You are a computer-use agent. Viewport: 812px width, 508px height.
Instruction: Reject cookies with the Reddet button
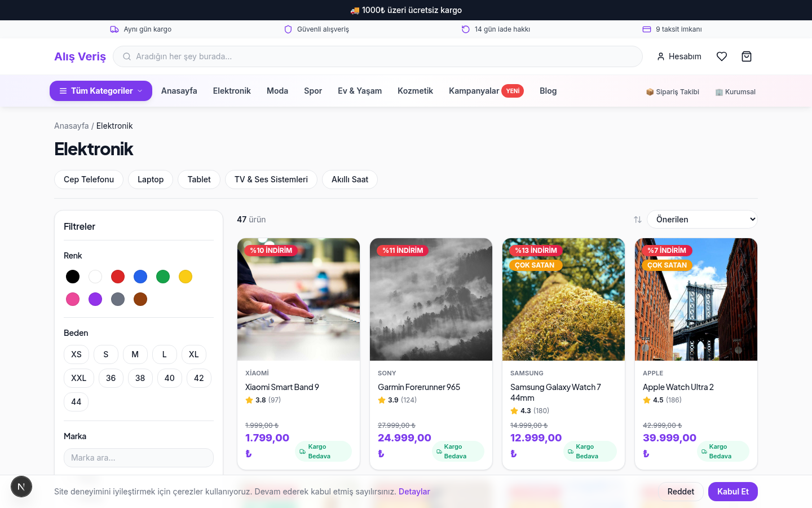681,492
